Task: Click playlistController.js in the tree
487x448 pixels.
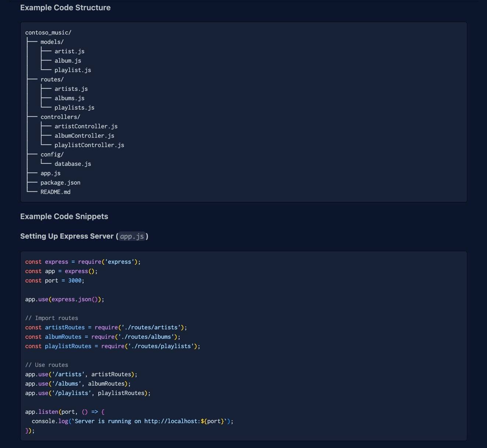Action: (x=89, y=145)
